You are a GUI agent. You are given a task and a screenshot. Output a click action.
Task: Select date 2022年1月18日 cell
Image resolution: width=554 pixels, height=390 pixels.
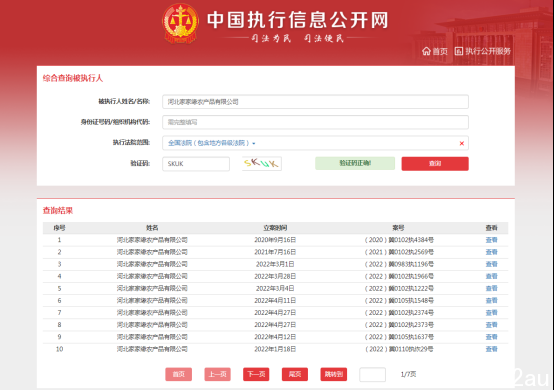[x=275, y=349]
